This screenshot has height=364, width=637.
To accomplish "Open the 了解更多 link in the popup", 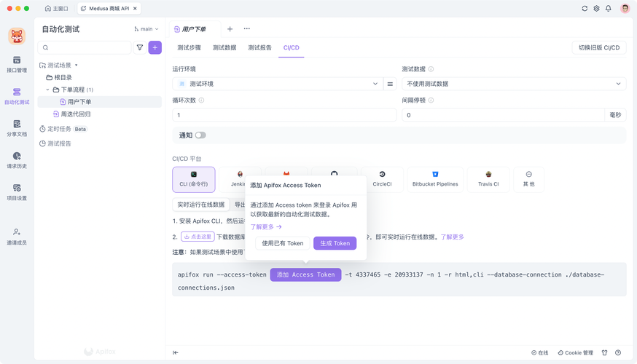I will 266,227.
